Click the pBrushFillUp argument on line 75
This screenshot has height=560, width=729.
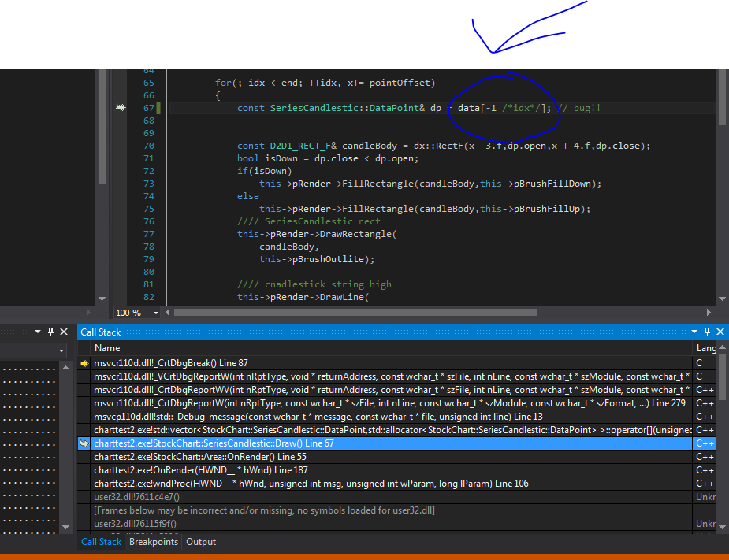[x=547, y=209]
